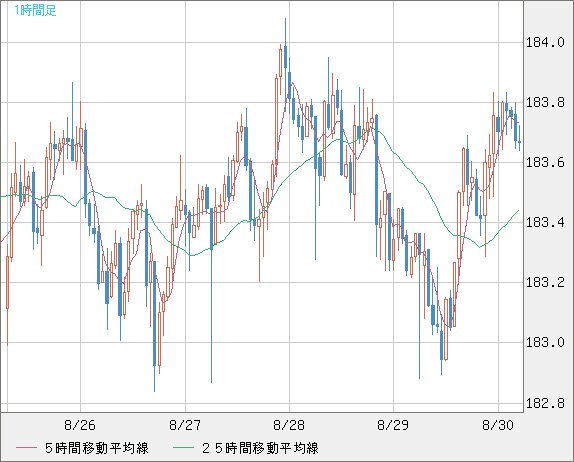The width and height of the screenshot is (574, 462).
Task: Click the 1時間足 timeframe label
Action: (x=35, y=10)
